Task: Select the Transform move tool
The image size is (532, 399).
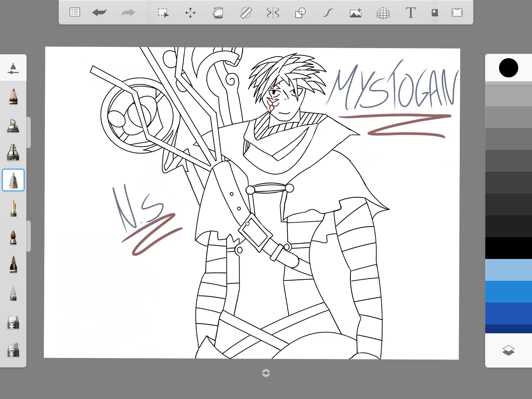Action: pyautogui.click(x=190, y=12)
